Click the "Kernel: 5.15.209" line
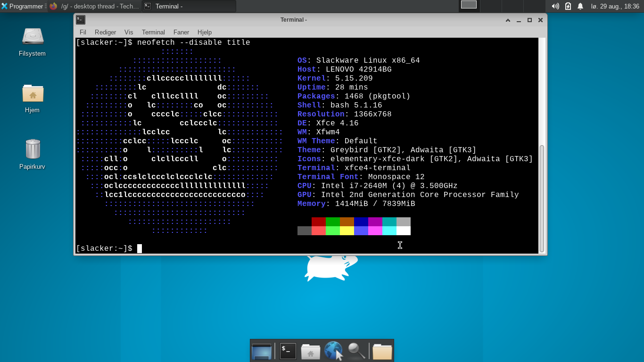This screenshot has width=644, height=362. click(335, 78)
